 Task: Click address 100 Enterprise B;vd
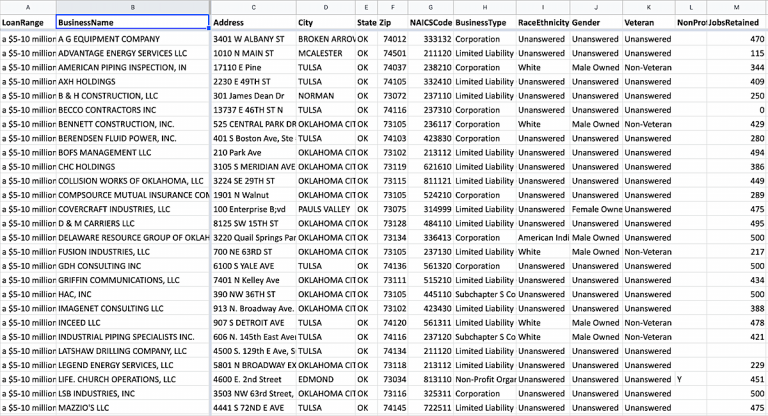[x=253, y=209]
